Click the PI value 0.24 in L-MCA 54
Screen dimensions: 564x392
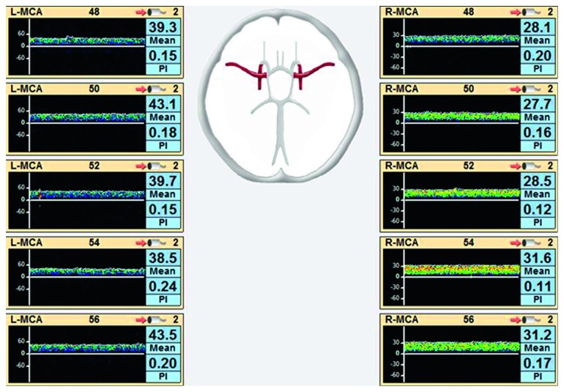[x=164, y=287]
